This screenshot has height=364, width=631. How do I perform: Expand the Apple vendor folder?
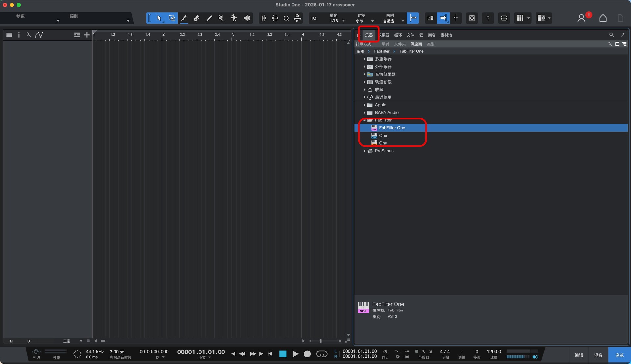(365, 105)
